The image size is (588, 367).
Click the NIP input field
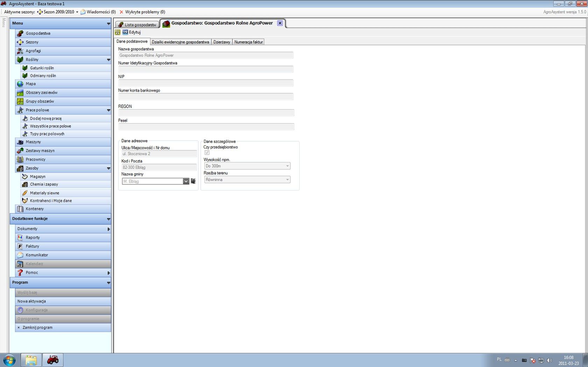coord(206,83)
